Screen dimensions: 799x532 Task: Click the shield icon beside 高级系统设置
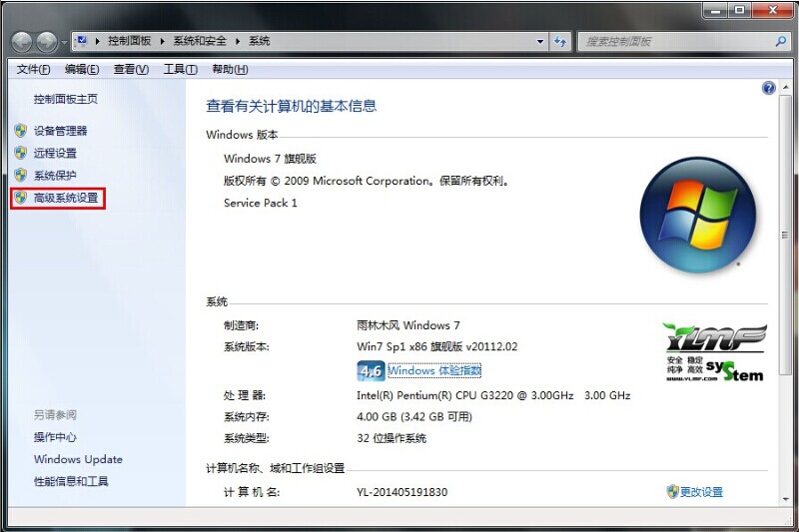coord(20,198)
